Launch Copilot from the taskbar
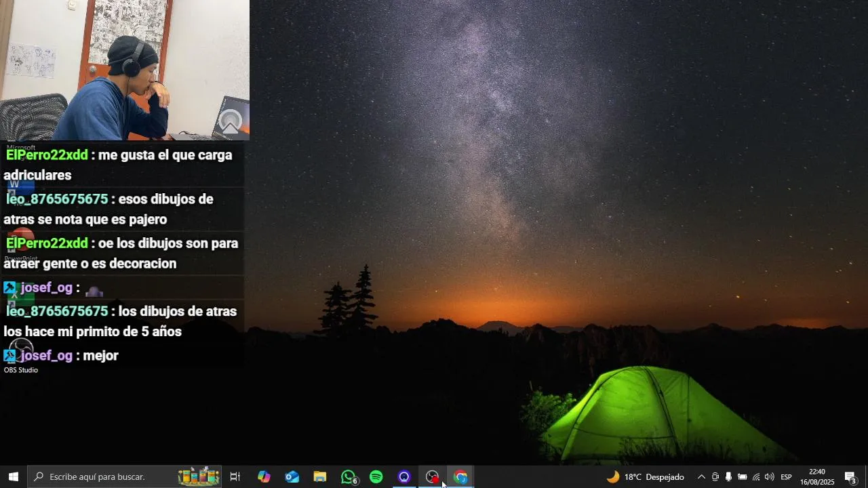The image size is (868, 488). (x=264, y=476)
